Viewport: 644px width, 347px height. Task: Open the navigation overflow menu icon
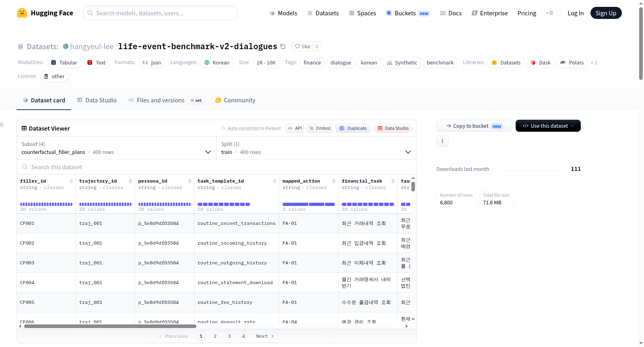coord(549,13)
